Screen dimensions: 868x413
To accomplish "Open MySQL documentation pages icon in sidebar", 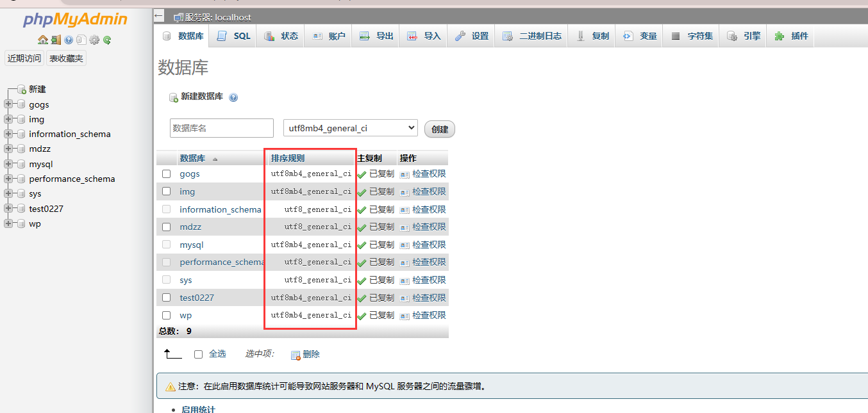I will (81, 40).
